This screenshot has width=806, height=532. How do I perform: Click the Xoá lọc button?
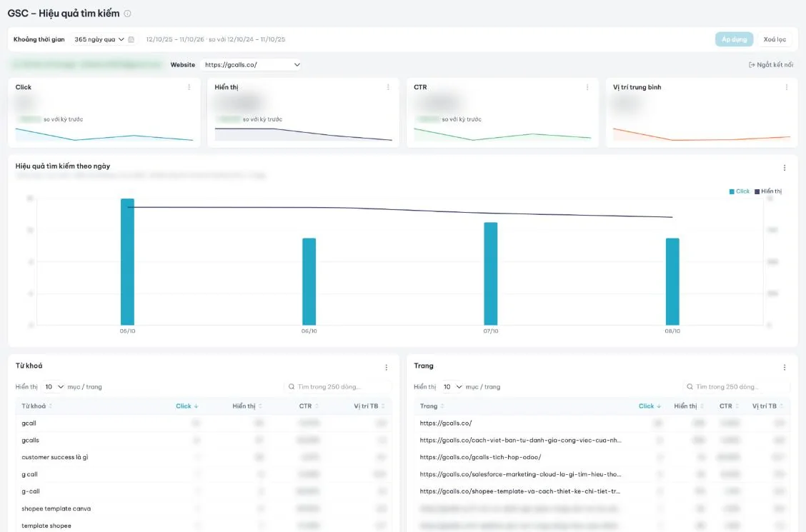point(774,39)
